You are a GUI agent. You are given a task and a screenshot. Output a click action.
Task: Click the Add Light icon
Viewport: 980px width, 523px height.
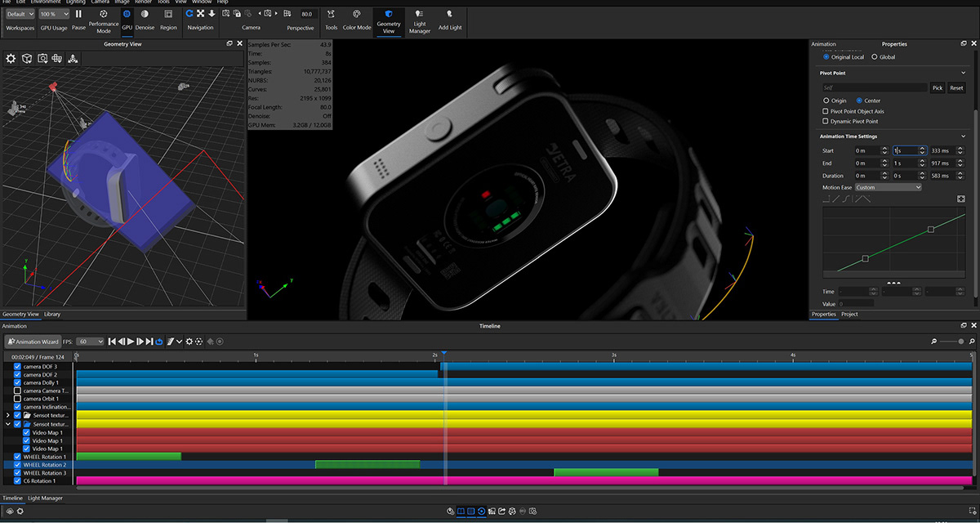point(448,14)
